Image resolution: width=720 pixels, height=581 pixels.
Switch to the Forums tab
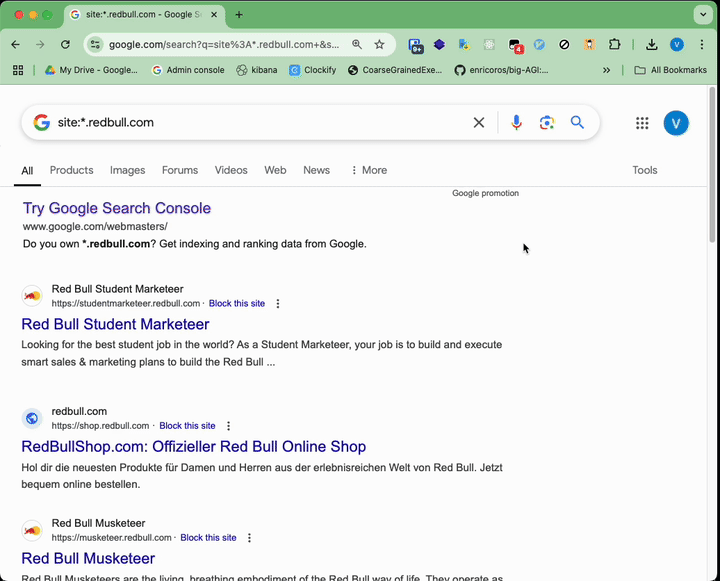click(x=180, y=170)
